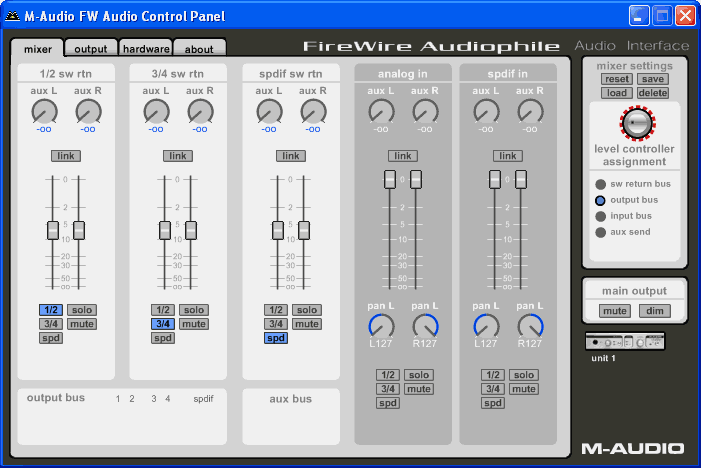Select input bus assignment
Screen dimensions: 701x468
(x=600, y=216)
